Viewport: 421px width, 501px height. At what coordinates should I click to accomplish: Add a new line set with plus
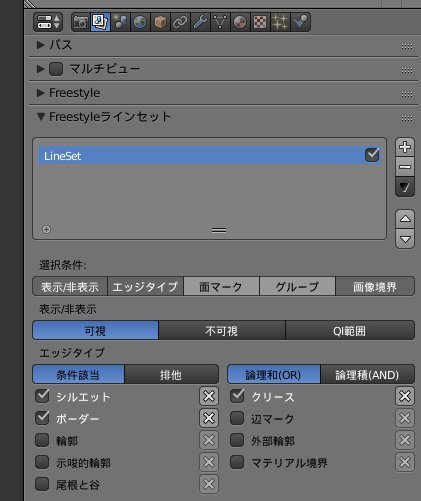click(405, 147)
